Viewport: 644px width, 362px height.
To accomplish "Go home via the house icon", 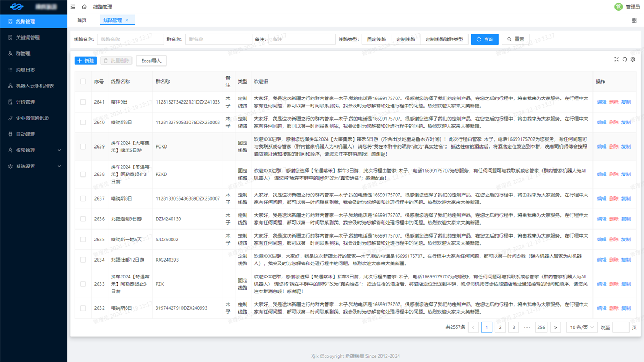I will click(x=84, y=7).
